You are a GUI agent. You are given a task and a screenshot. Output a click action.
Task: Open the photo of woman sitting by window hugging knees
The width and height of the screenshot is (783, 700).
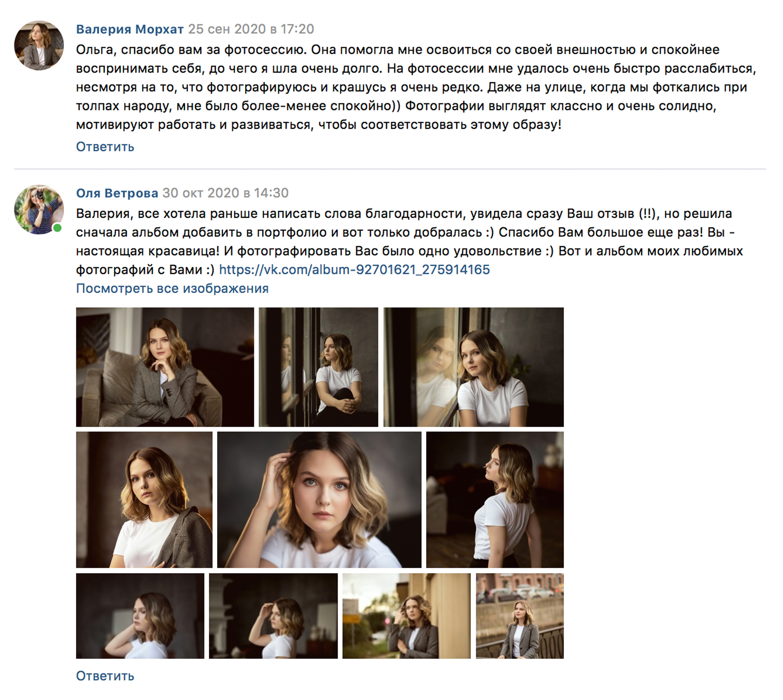[x=318, y=367]
